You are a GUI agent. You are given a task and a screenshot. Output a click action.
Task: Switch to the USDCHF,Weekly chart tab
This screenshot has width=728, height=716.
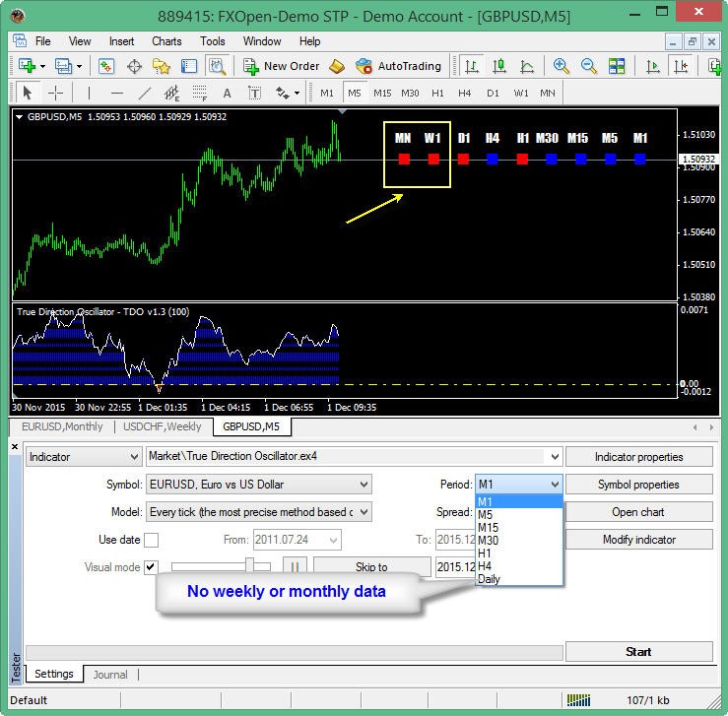tap(162, 426)
